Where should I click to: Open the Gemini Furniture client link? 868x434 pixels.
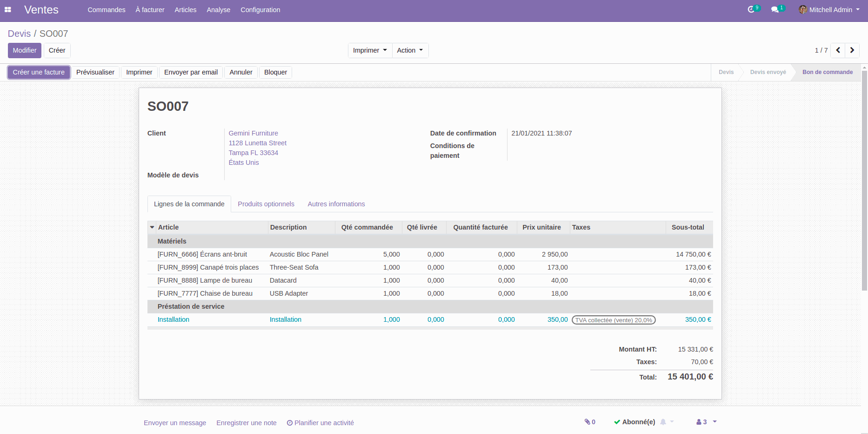(x=253, y=133)
